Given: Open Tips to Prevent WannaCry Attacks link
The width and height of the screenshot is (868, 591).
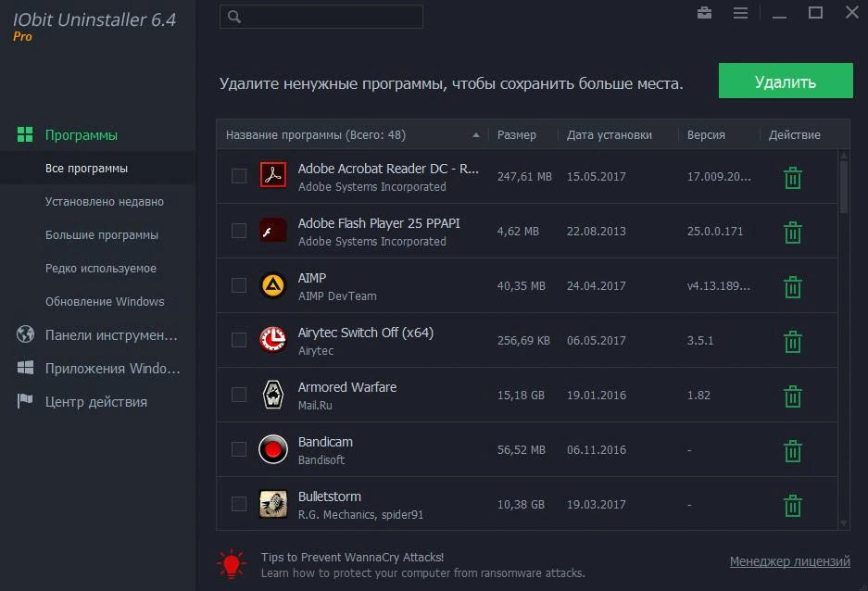Looking at the screenshot, I should coord(352,557).
